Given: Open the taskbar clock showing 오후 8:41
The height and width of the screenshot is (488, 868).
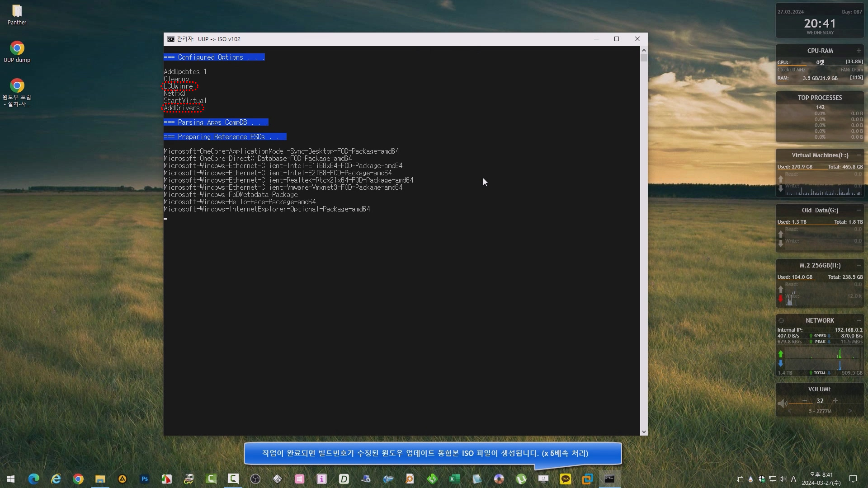Looking at the screenshot, I should pyautogui.click(x=821, y=479).
